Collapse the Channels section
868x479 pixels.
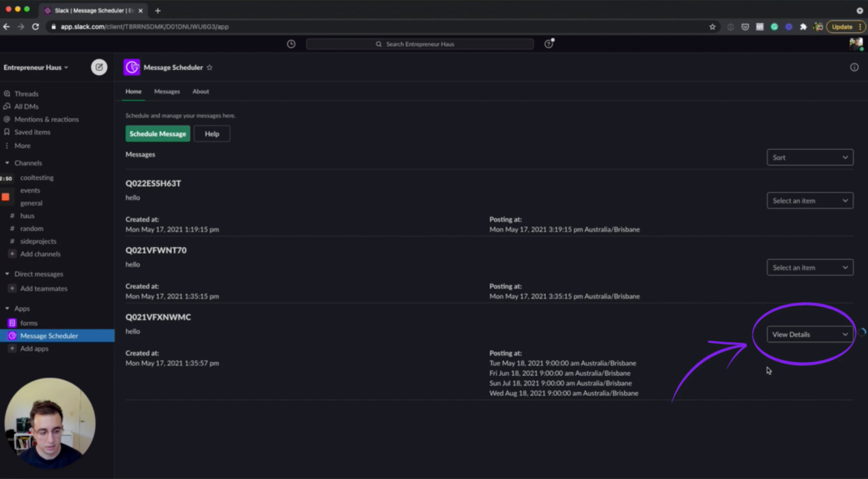(8, 163)
